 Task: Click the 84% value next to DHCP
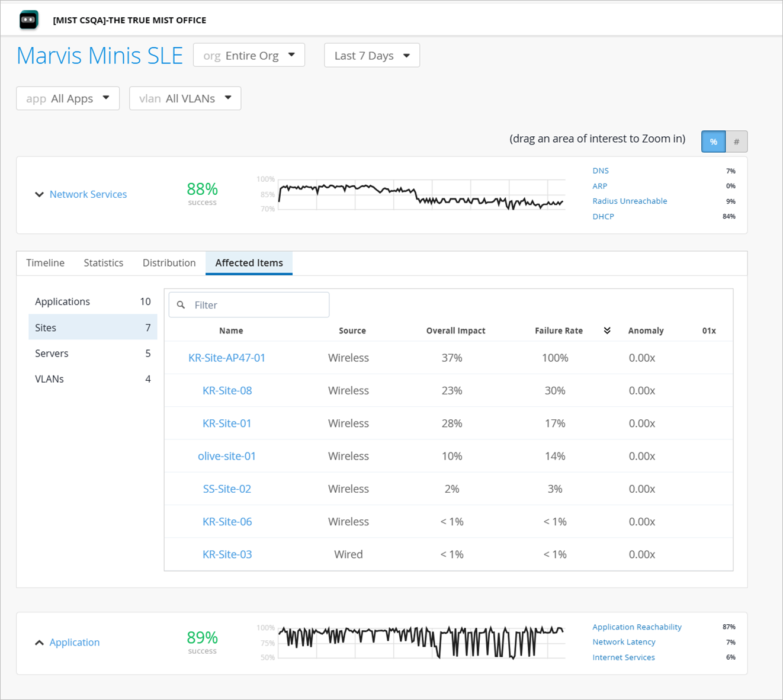(729, 217)
